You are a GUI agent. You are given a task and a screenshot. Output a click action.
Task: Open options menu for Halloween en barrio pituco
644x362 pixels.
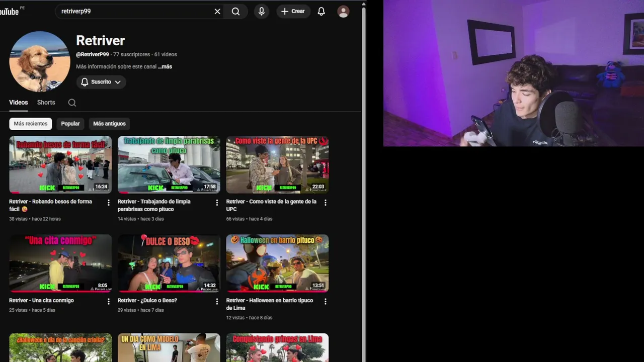[x=325, y=302]
